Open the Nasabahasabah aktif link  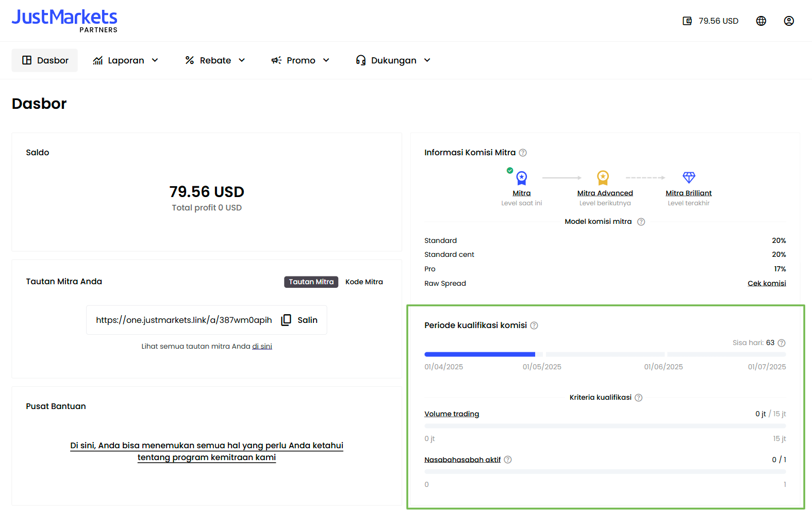[462, 460]
